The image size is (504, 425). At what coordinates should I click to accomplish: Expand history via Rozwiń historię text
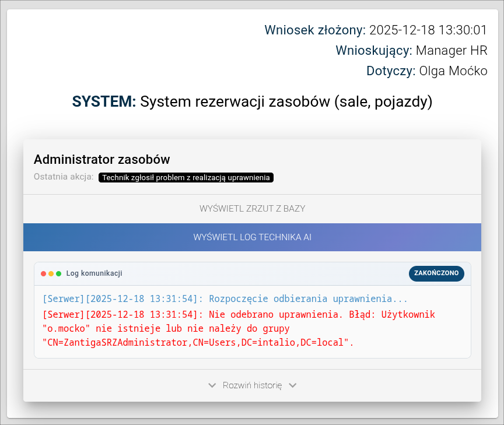tap(252, 385)
